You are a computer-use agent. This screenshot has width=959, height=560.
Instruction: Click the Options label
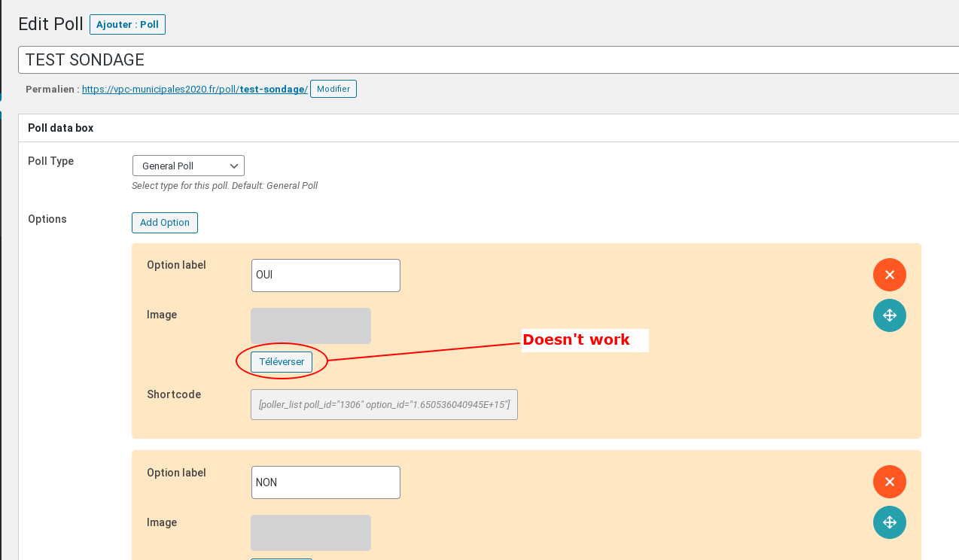click(47, 219)
